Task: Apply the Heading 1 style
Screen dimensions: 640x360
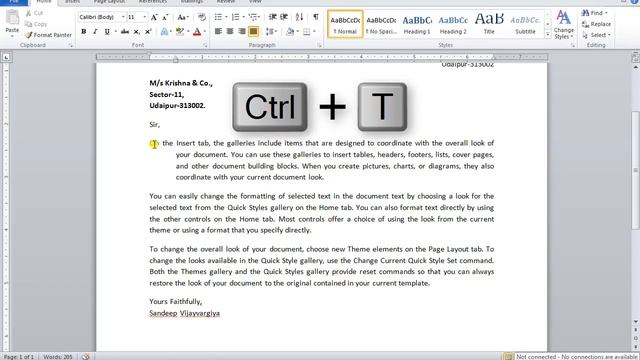Action: click(417, 24)
